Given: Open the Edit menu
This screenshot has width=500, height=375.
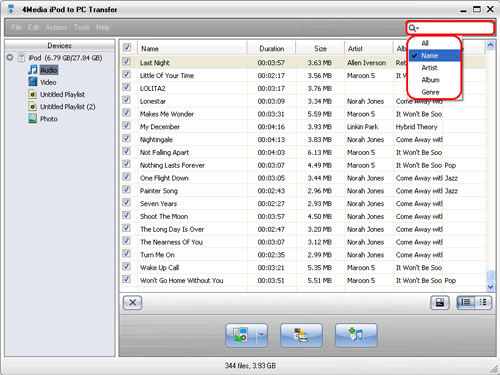Looking at the screenshot, I should pyautogui.click(x=33, y=27).
